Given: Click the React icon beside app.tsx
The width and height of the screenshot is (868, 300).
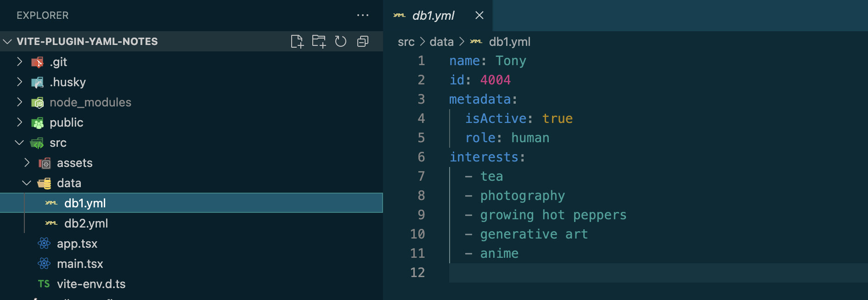Looking at the screenshot, I should (44, 244).
